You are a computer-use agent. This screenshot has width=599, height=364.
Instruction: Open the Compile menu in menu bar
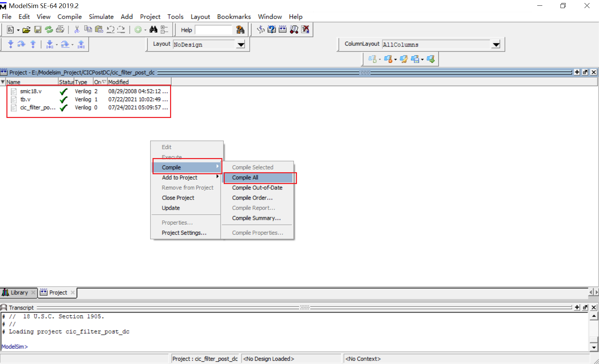click(x=70, y=17)
